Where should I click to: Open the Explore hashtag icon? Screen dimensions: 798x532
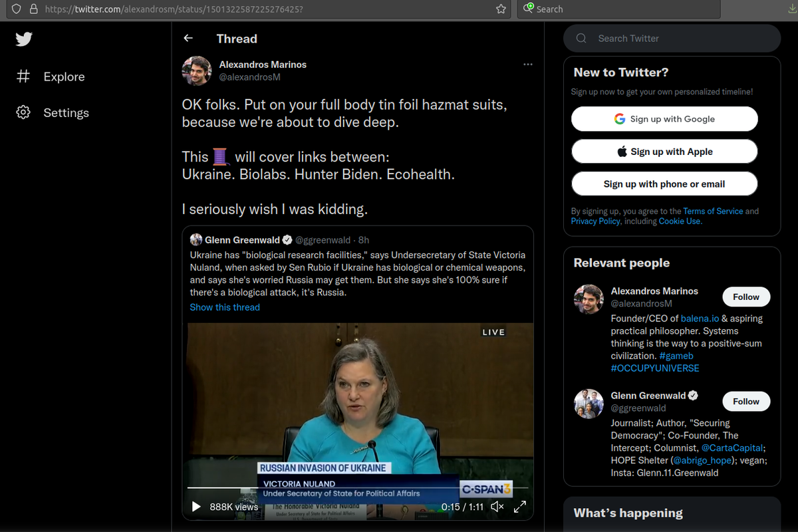[x=23, y=76]
